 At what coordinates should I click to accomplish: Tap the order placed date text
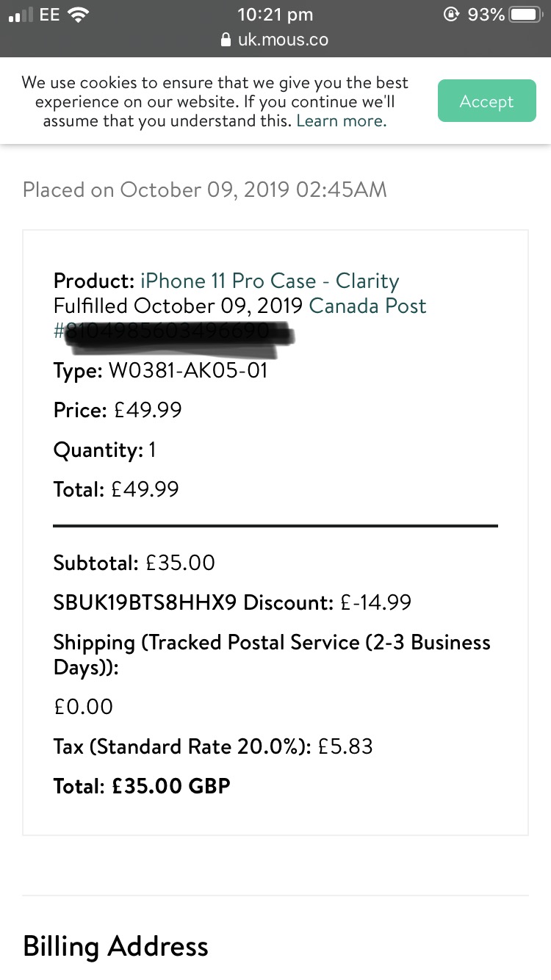[205, 190]
